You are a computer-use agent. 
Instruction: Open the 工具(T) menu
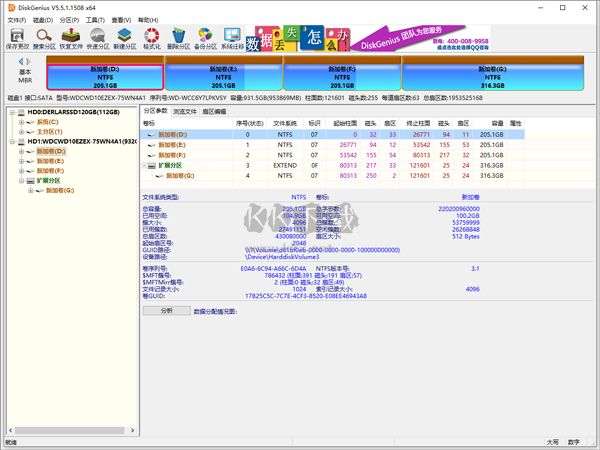click(94, 19)
